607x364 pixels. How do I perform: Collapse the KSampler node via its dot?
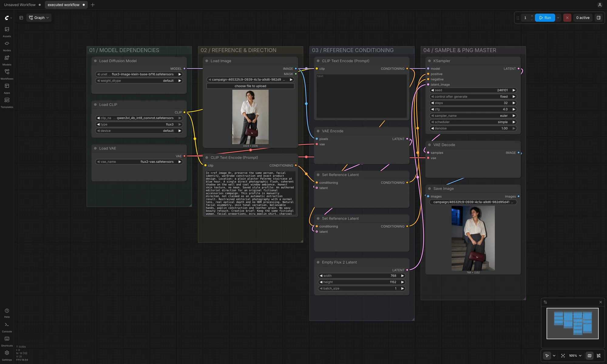point(429,61)
